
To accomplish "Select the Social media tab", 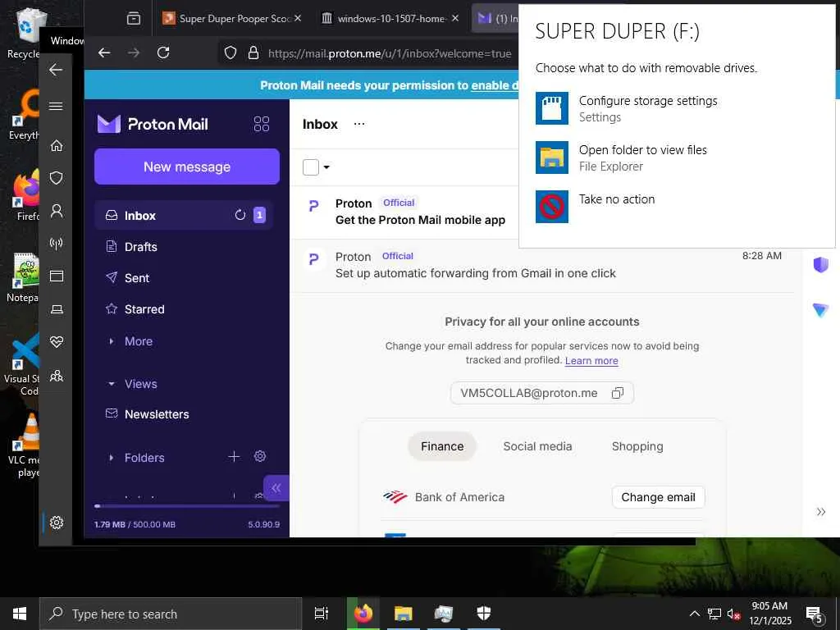I will [537, 446].
